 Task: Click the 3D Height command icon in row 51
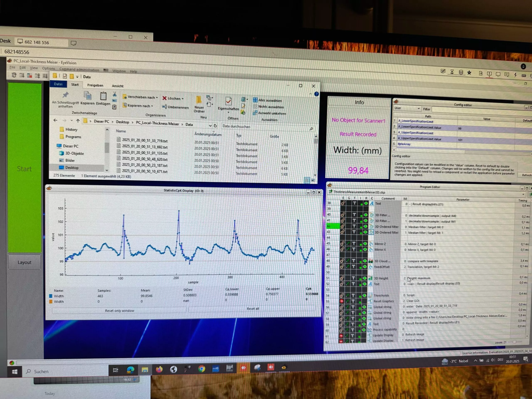[370, 278]
